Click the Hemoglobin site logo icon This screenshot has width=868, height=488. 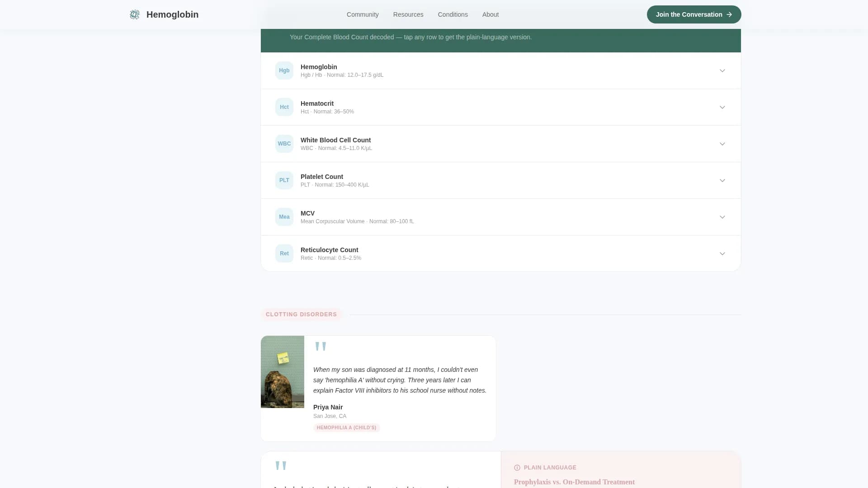pyautogui.click(x=134, y=14)
